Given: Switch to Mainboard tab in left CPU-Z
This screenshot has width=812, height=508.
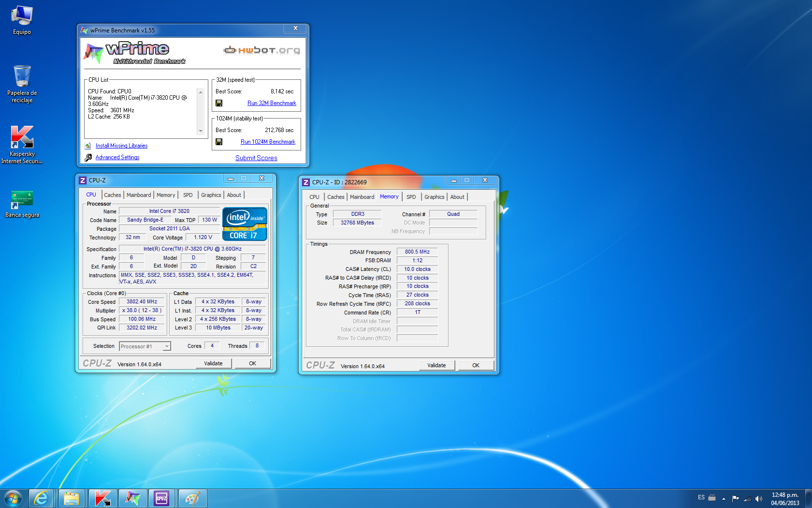Looking at the screenshot, I should click(x=139, y=195).
